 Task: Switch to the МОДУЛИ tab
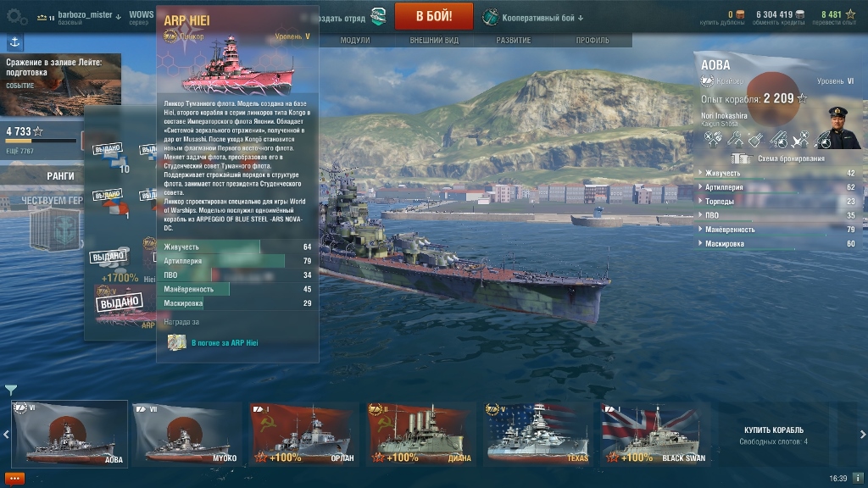[x=355, y=41]
